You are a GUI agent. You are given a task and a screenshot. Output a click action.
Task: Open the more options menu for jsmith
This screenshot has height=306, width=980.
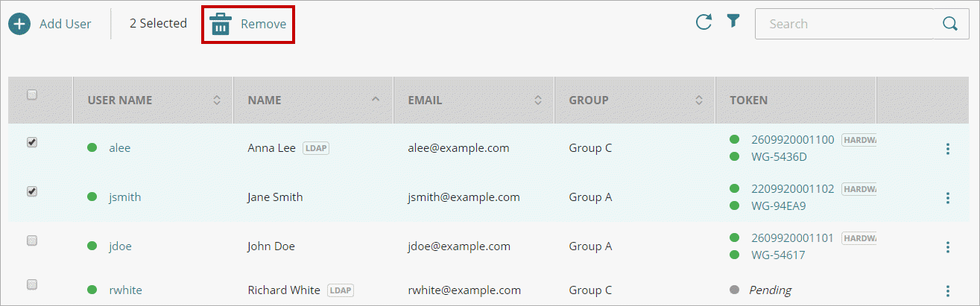coord(948,198)
